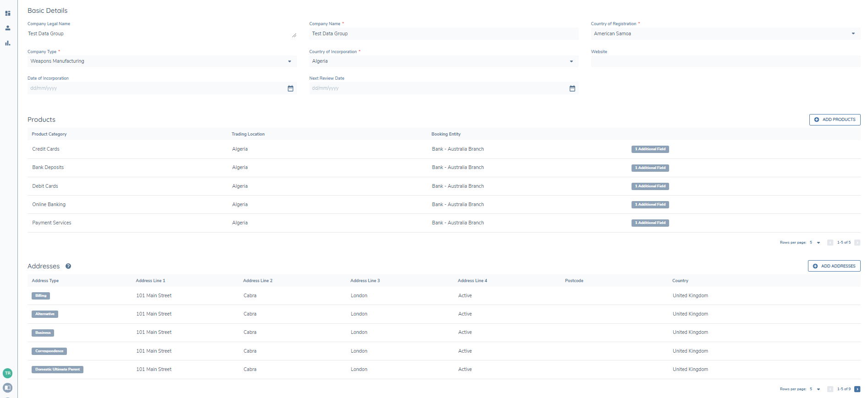868x398 pixels.
Task: Click the Website input field
Action: [x=725, y=61]
